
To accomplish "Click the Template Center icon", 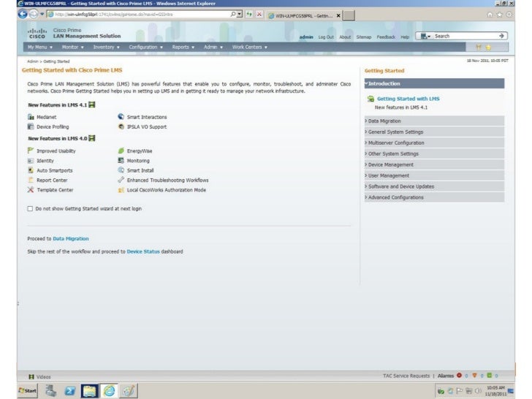I will click(x=31, y=190).
